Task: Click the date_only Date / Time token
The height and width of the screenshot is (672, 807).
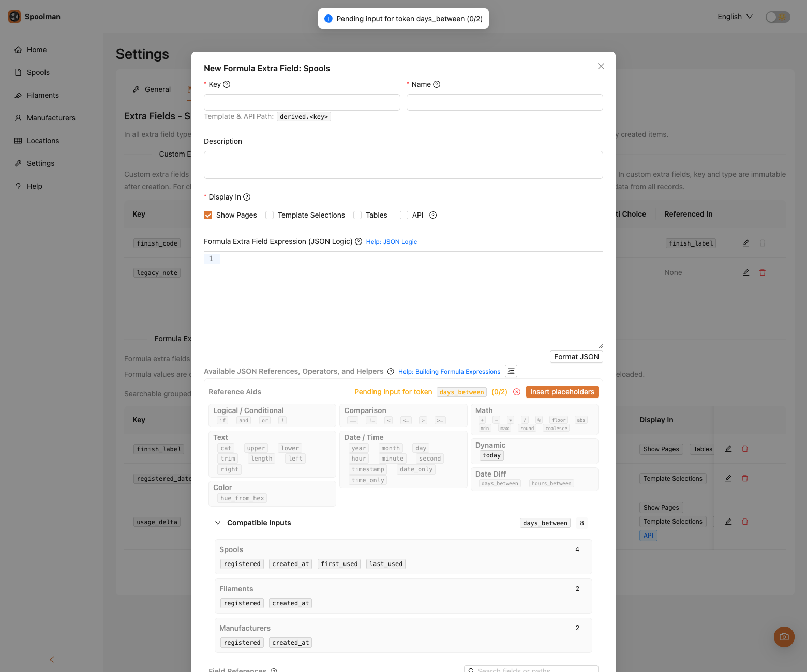Action: [416, 469]
